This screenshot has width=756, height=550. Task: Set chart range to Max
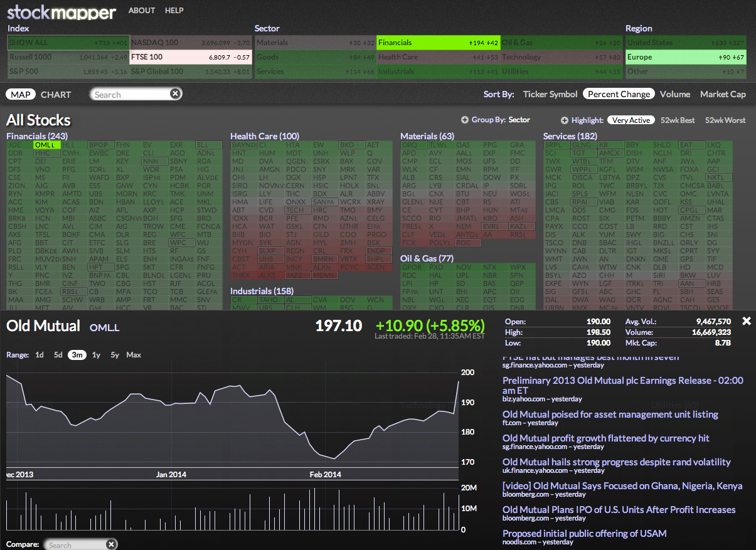(134, 355)
